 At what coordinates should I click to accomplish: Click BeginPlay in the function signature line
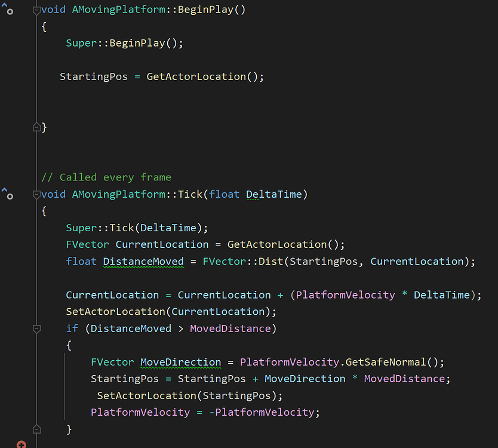(x=206, y=10)
